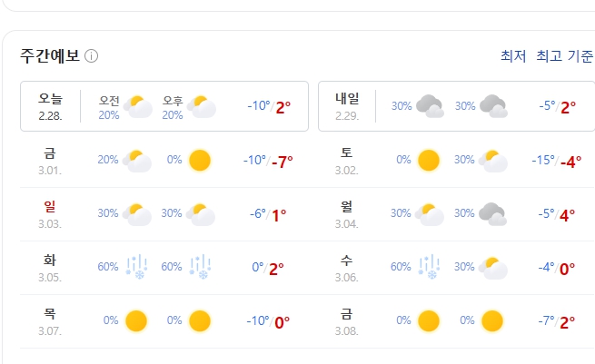The height and width of the screenshot is (364, 595).
Task: Click Friday 3.01 afternoon sunny icon
Action: point(200,161)
